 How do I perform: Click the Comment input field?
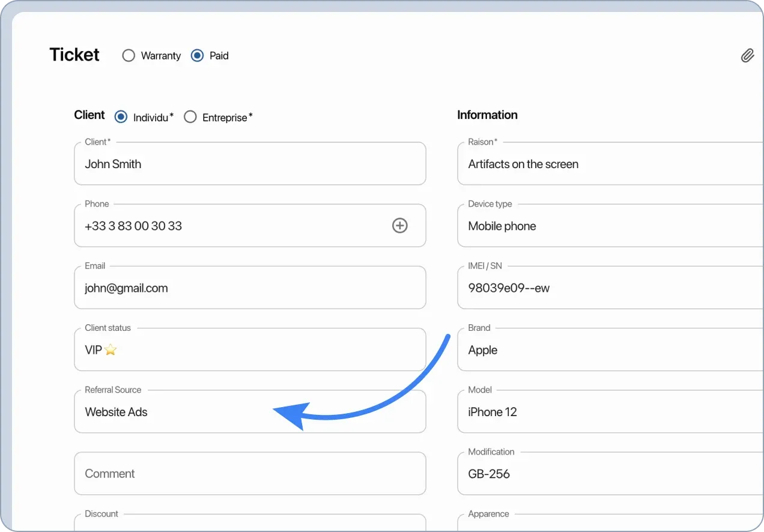click(x=250, y=474)
